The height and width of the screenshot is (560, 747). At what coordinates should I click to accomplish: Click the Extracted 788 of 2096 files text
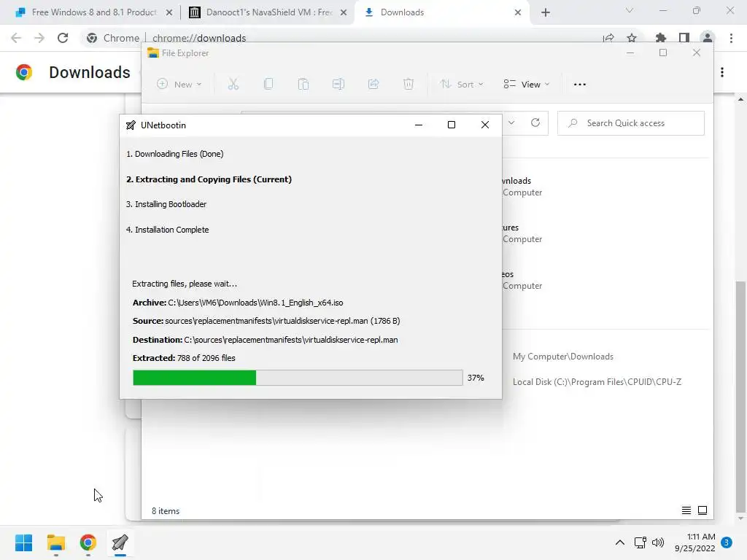point(184,358)
